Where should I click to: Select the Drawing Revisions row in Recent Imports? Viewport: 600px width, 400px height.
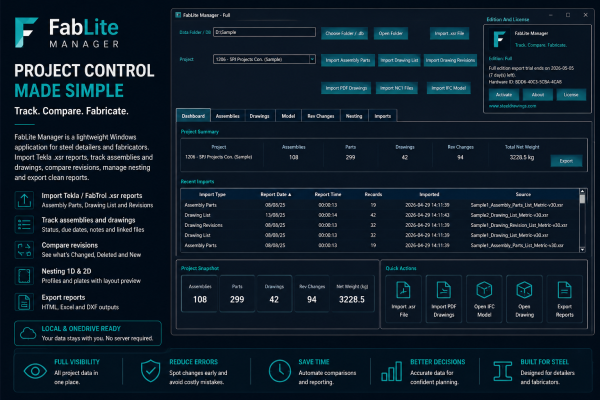coord(380,225)
